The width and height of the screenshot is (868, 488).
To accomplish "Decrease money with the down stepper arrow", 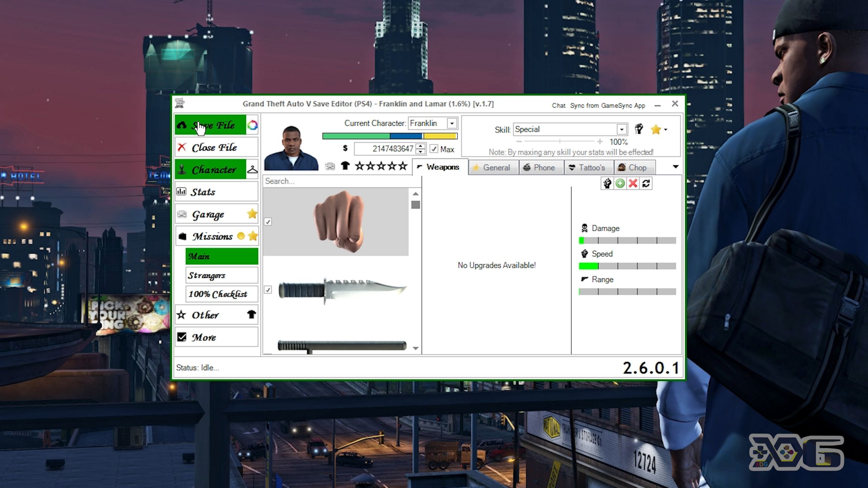I will [421, 152].
